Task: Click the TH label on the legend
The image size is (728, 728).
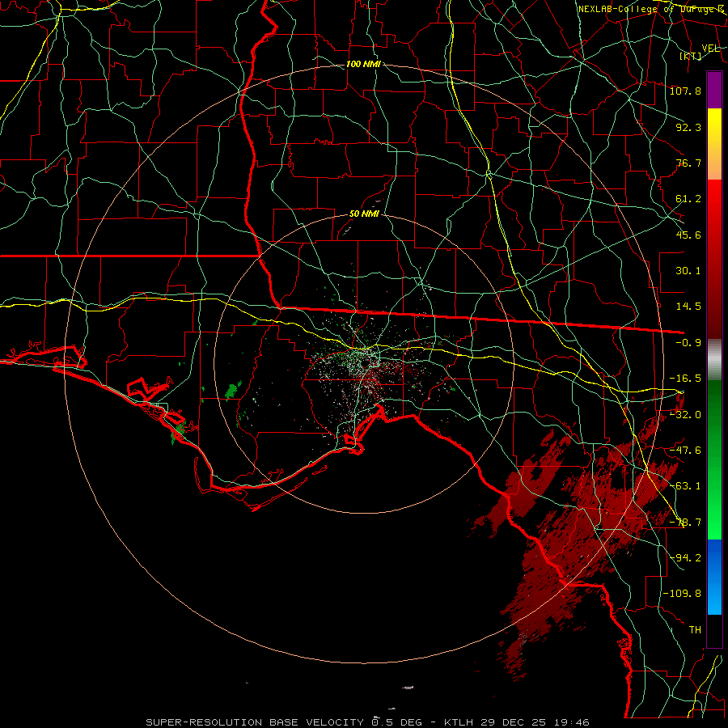Action: click(x=695, y=630)
